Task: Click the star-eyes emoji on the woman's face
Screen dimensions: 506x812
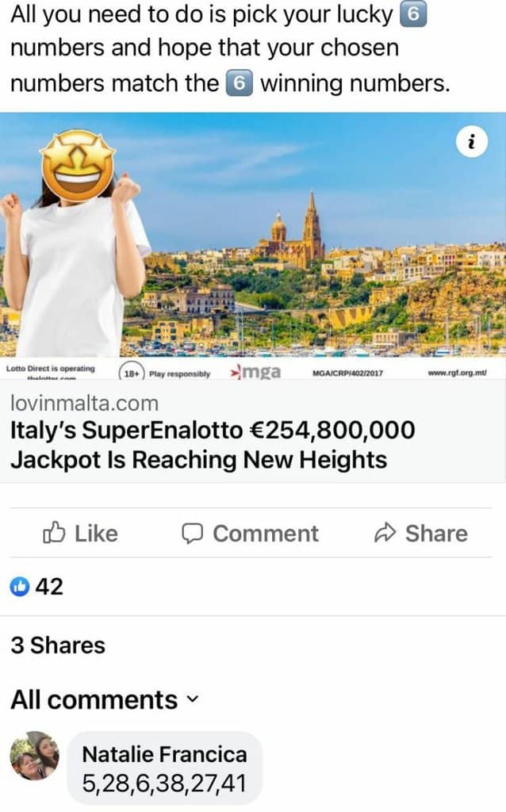Action: coord(78,165)
